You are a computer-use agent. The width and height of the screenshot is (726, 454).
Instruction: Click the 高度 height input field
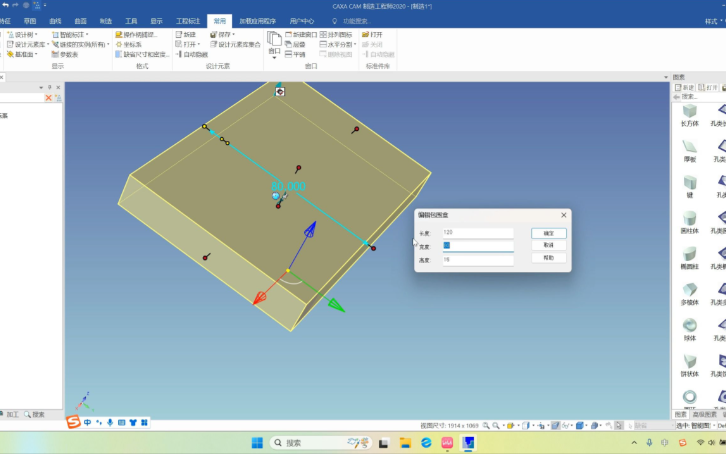point(477,260)
